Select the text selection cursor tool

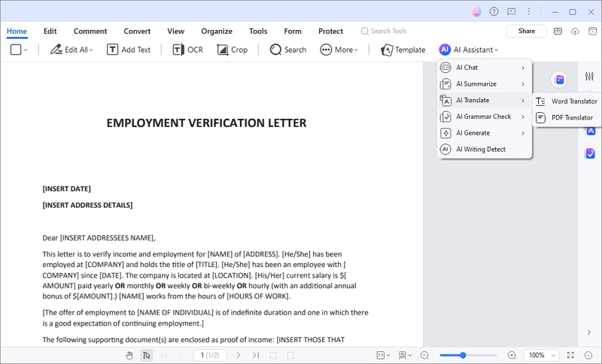(x=147, y=356)
